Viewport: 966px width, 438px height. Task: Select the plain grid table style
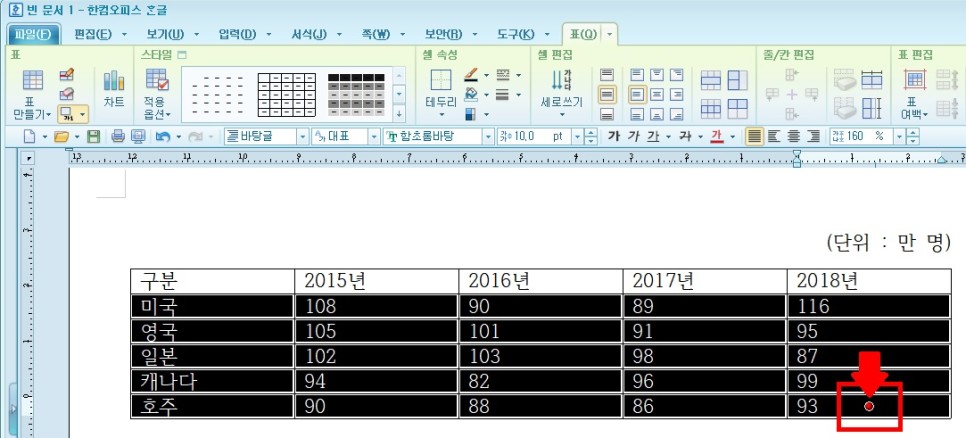286,95
